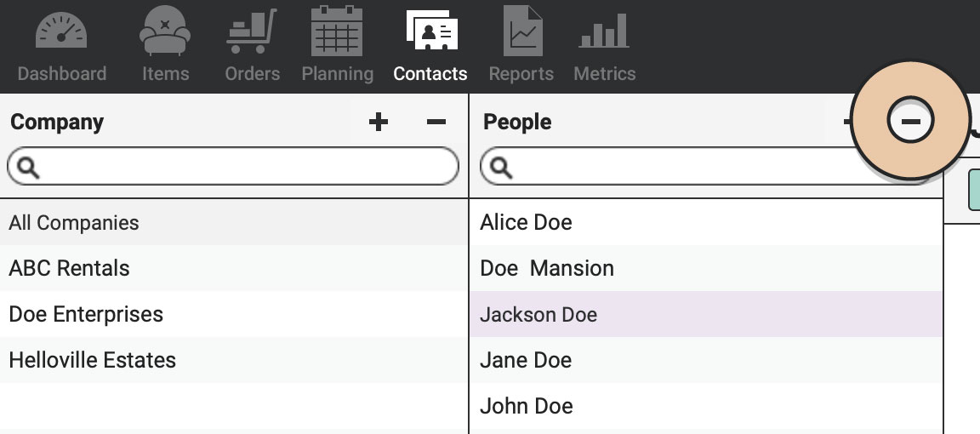
Task: Add a new company with plus
Action: 378,122
